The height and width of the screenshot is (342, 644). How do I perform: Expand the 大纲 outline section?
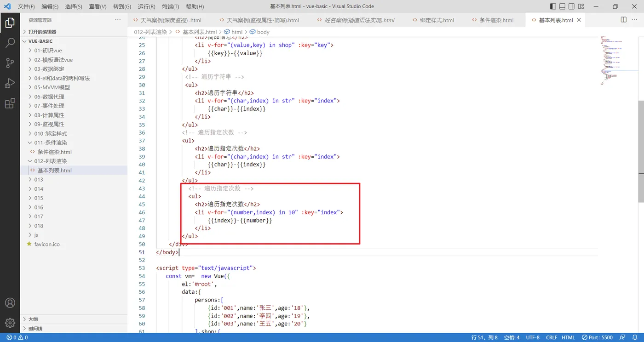coord(74,319)
